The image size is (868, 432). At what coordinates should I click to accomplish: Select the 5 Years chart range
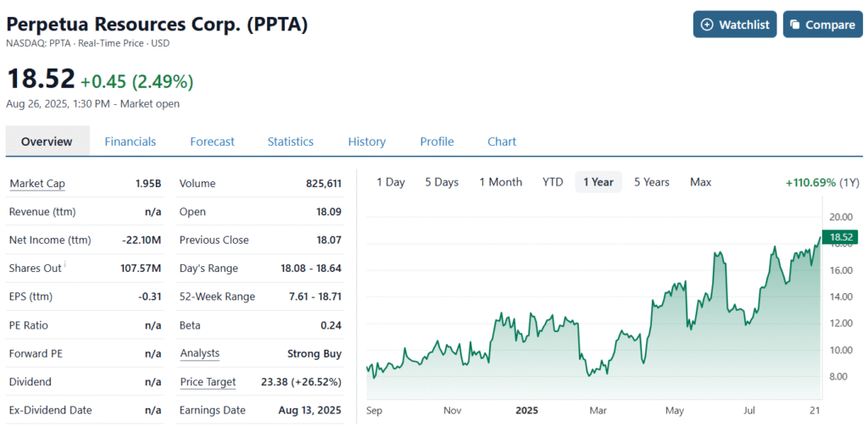(651, 182)
